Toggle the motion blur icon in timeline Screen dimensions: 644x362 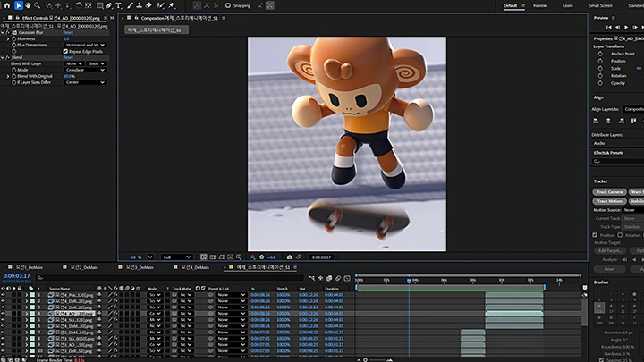pos(338,278)
